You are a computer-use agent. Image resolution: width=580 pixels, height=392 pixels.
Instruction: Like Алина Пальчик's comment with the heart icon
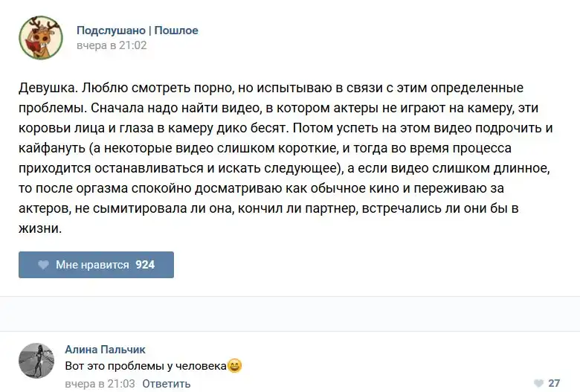(x=538, y=383)
